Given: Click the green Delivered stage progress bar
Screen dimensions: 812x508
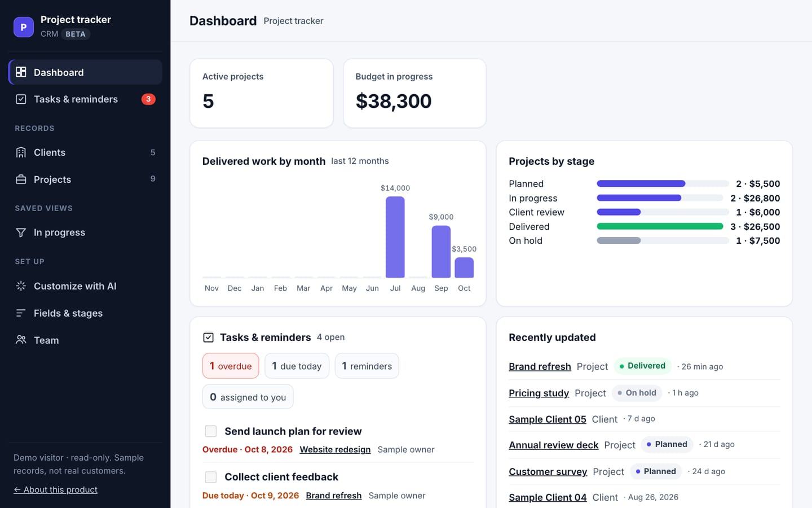Looking at the screenshot, I should pos(660,226).
